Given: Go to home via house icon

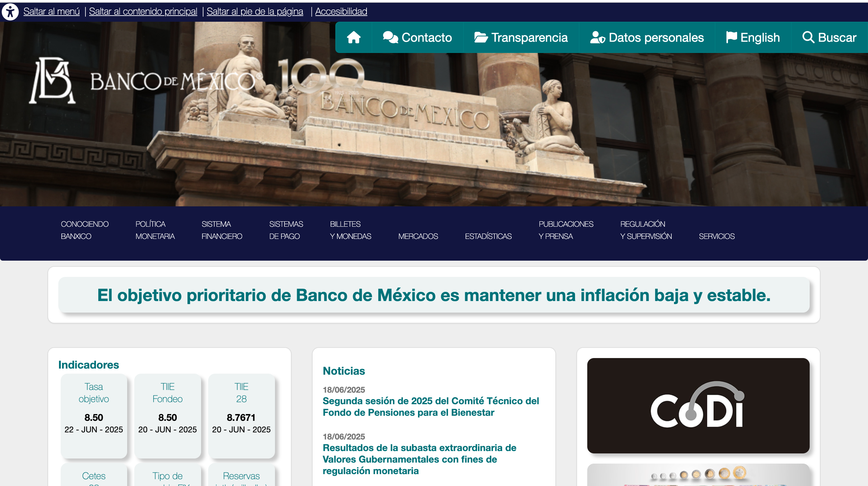Looking at the screenshot, I should tap(354, 37).
